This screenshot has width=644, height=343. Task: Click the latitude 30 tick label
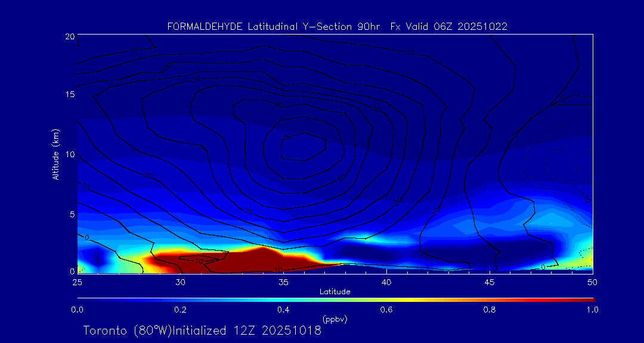(x=180, y=281)
